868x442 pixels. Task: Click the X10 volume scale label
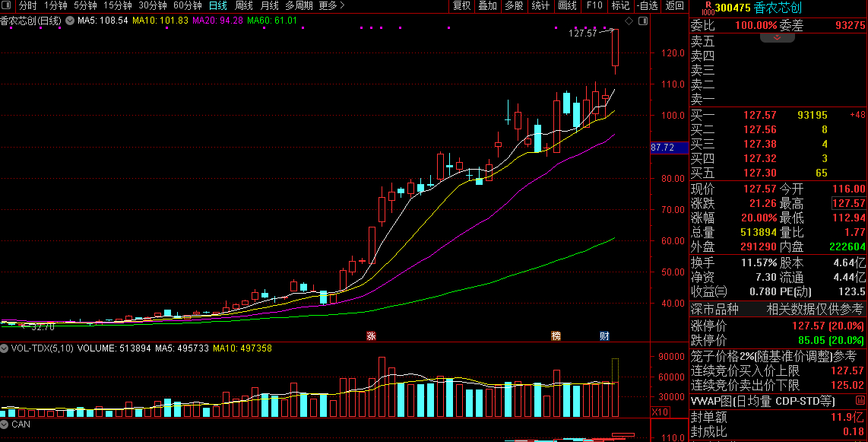660,412
